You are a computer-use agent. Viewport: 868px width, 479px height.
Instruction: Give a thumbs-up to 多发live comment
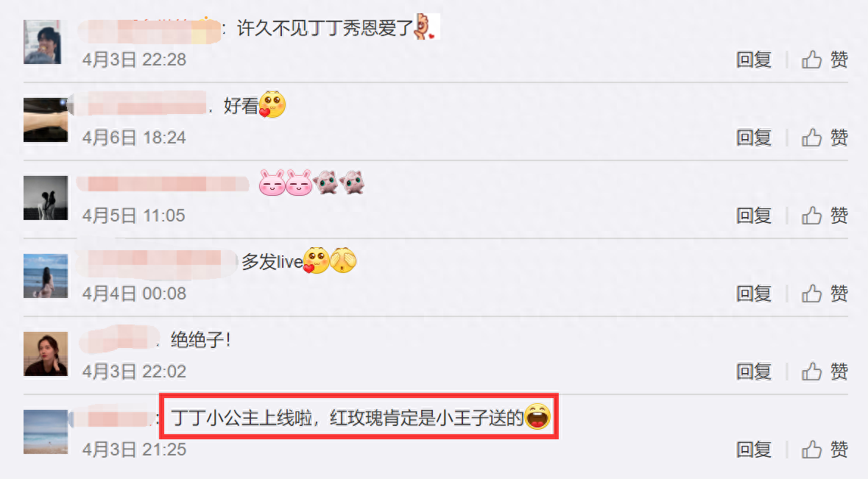[825, 293]
